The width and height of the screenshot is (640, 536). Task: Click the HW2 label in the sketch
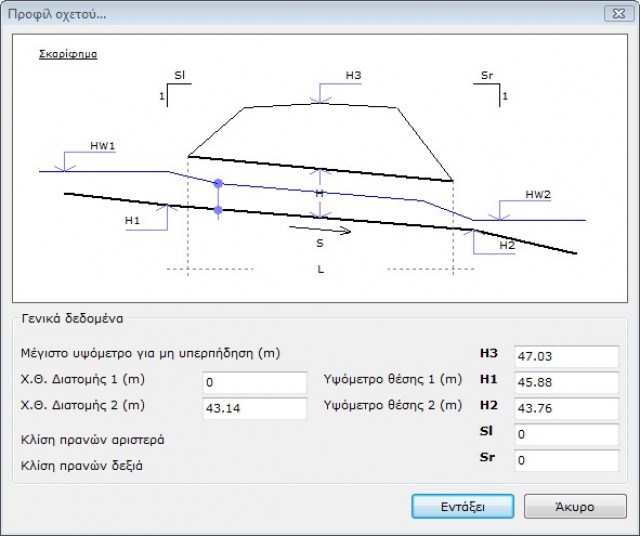538,194
